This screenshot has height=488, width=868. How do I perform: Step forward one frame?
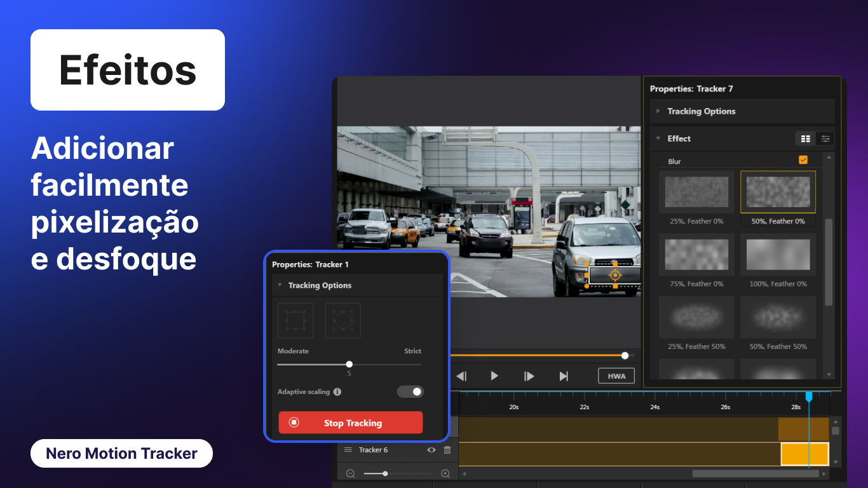pyautogui.click(x=529, y=376)
